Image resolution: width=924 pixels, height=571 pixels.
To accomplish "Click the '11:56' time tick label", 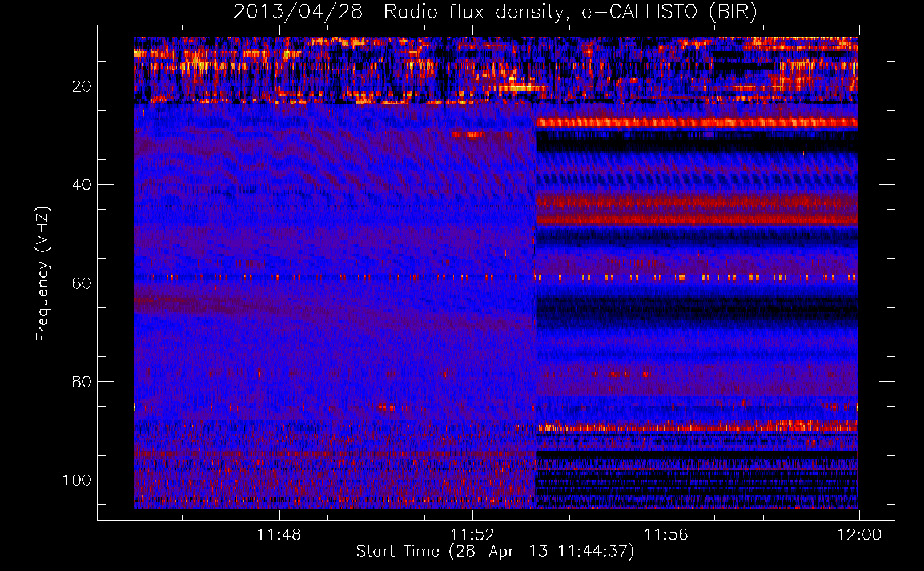I will point(666,535).
